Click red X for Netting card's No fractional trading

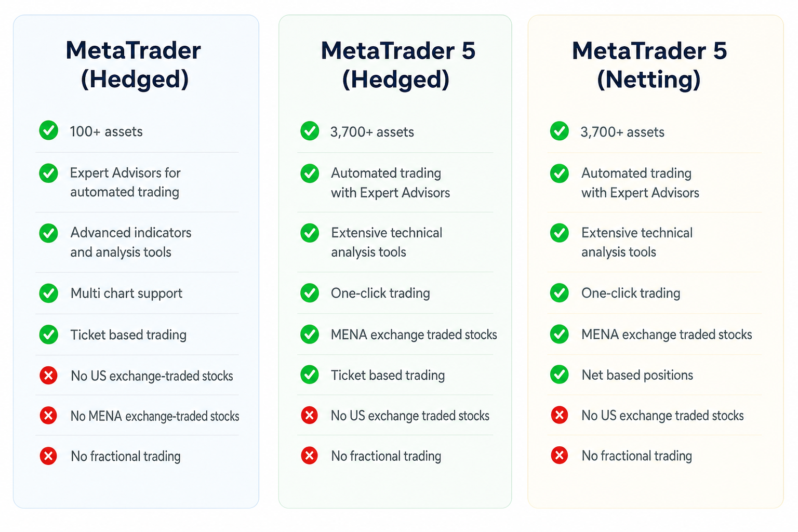point(560,456)
